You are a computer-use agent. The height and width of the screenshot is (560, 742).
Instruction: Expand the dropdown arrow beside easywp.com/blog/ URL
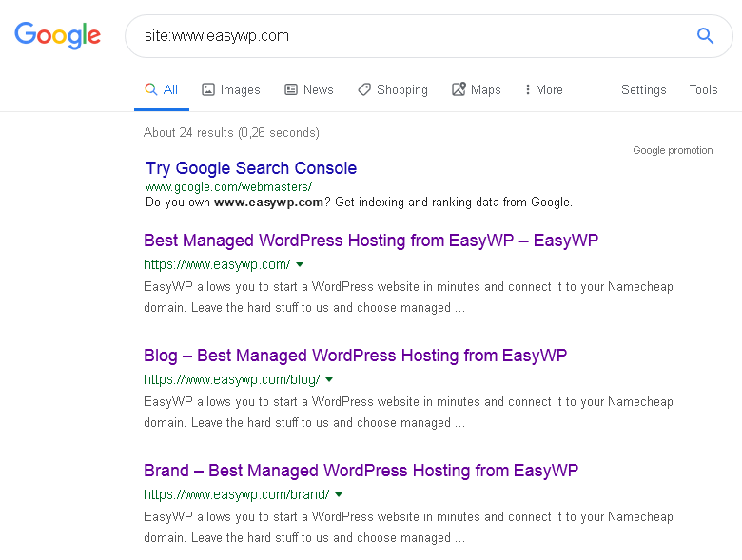[x=329, y=379]
